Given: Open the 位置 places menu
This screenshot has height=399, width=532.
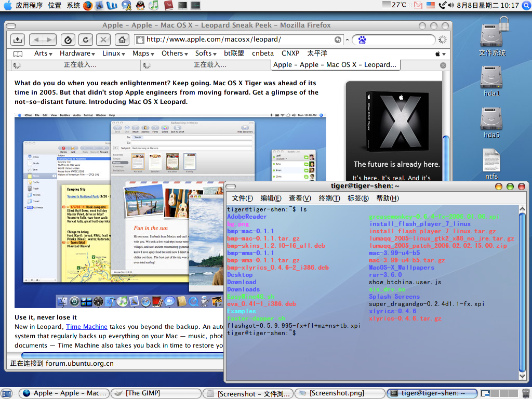Looking at the screenshot, I should pos(55,5).
